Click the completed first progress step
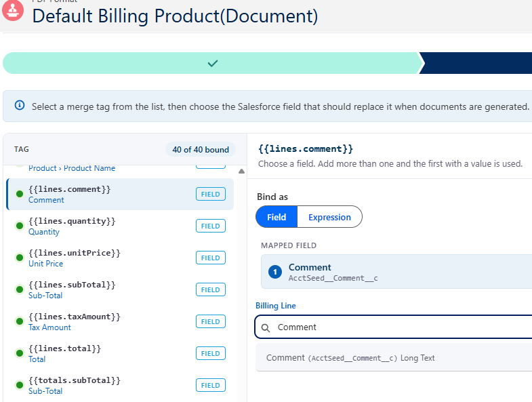The width and height of the screenshot is (532, 402). [x=213, y=63]
